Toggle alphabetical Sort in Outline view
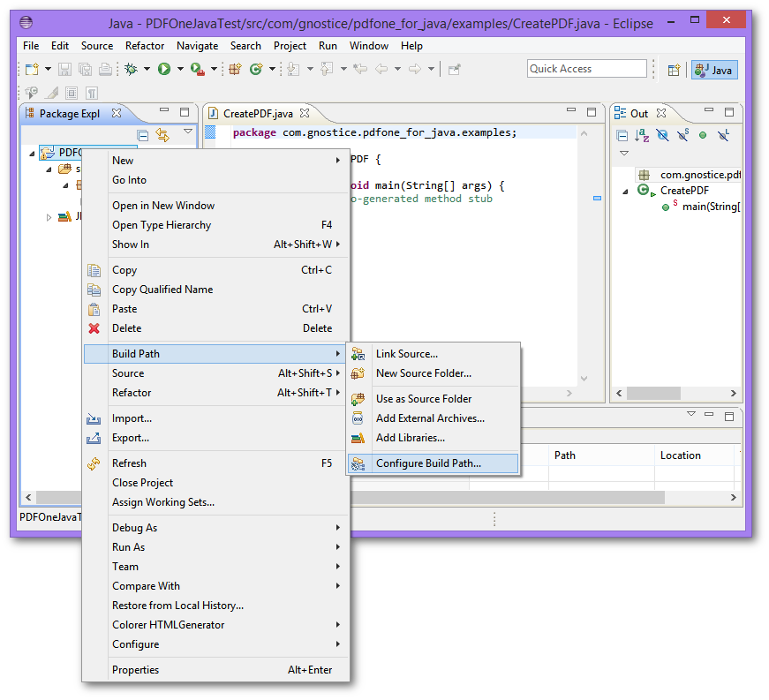Viewport: 769px width, 700px height. 642,135
